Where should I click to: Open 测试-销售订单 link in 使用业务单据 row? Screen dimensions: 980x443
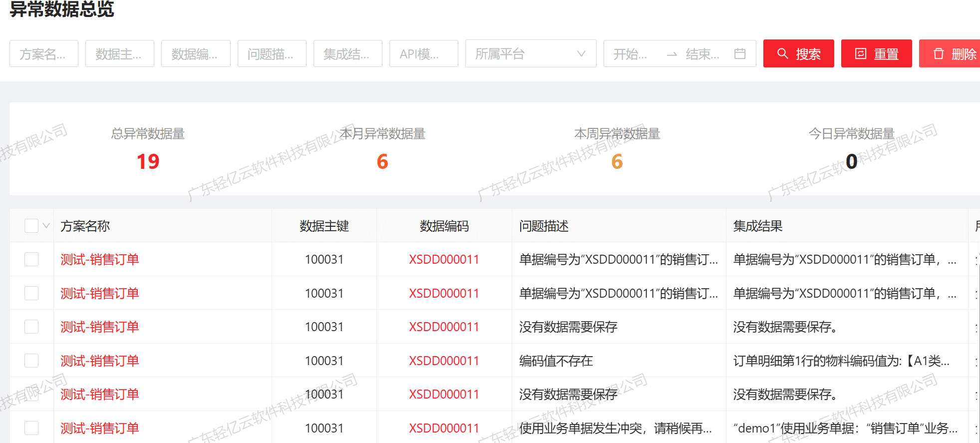coord(100,428)
